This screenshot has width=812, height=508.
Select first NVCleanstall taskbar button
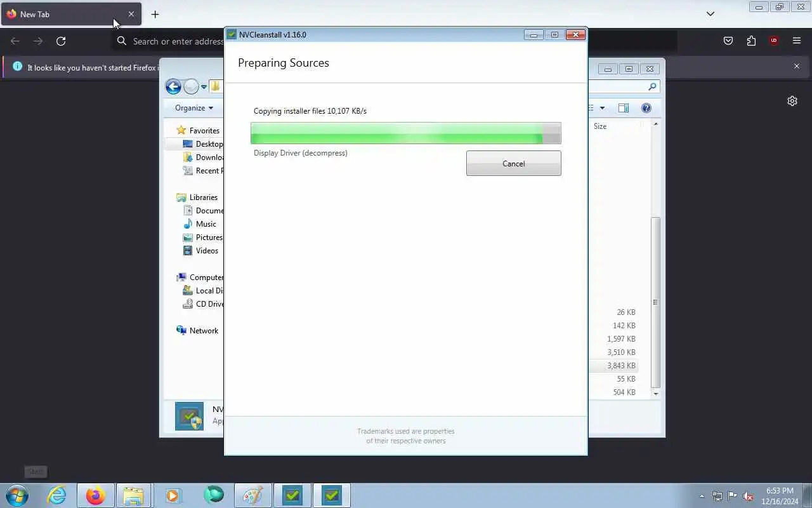292,495
